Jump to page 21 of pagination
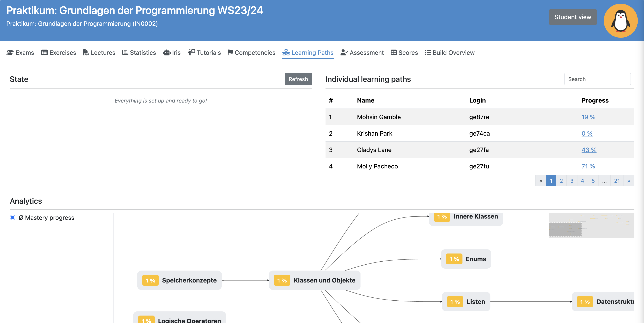This screenshot has height=323, width=644. (x=617, y=181)
